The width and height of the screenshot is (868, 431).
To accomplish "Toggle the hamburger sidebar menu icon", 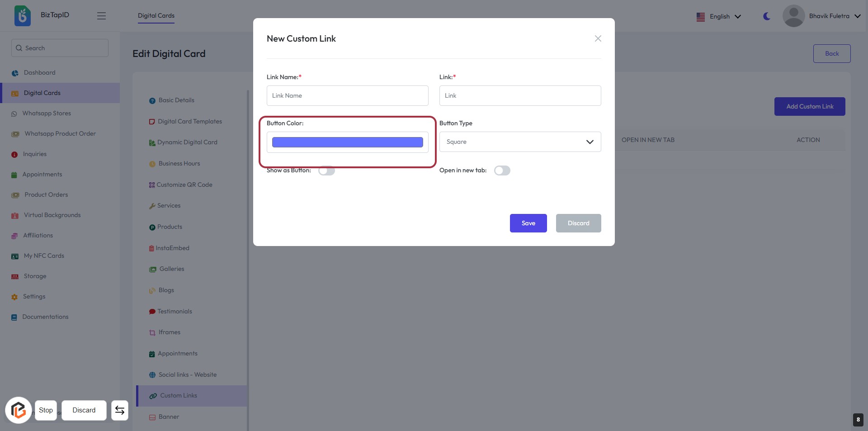I will point(101,16).
